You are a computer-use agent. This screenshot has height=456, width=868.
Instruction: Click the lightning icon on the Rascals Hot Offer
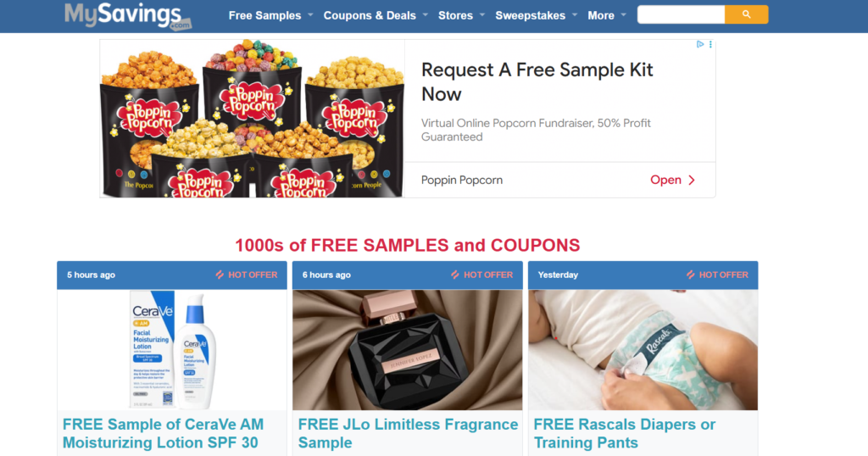pos(690,275)
